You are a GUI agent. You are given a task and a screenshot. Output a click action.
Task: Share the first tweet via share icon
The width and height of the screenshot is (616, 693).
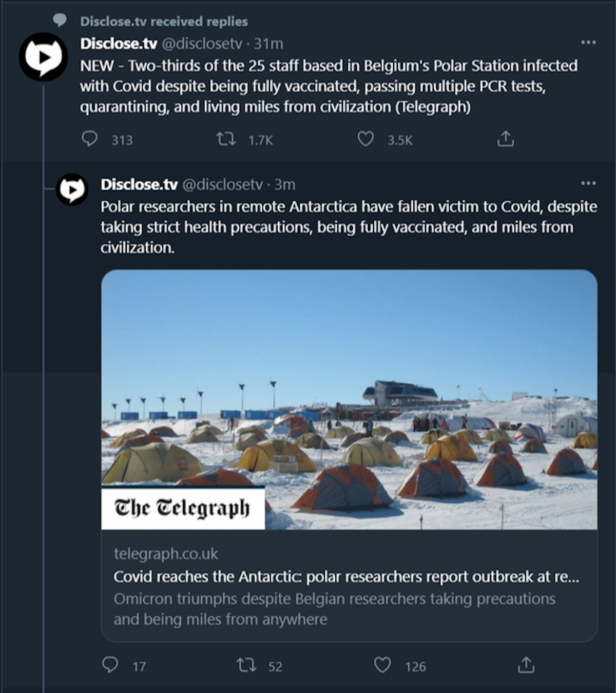pyautogui.click(x=506, y=139)
